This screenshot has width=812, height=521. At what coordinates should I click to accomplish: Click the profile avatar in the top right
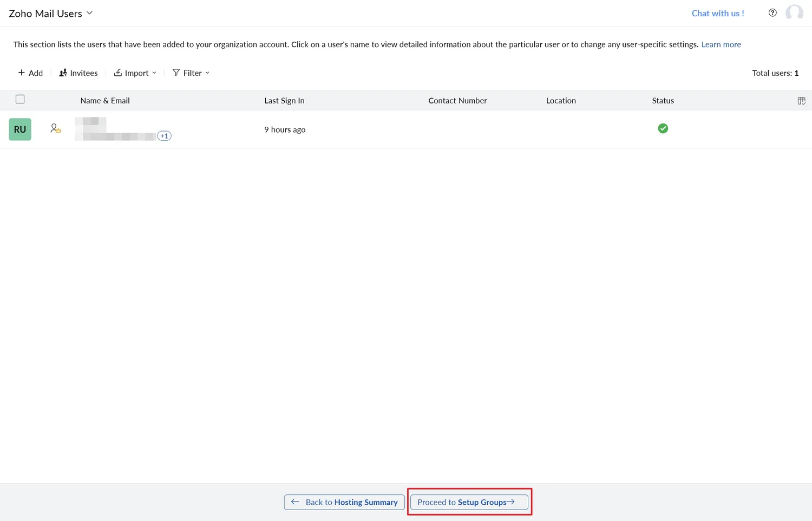coord(794,12)
